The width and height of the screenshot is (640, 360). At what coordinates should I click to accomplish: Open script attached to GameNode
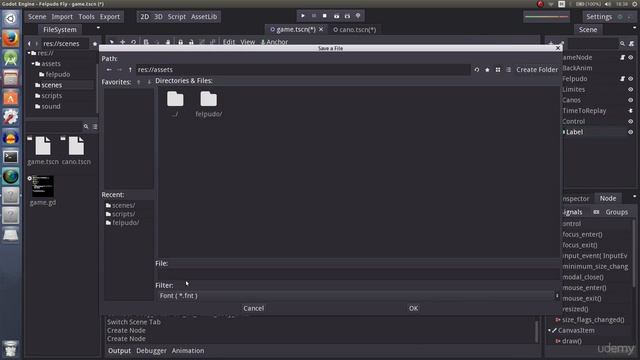pos(622,58)
